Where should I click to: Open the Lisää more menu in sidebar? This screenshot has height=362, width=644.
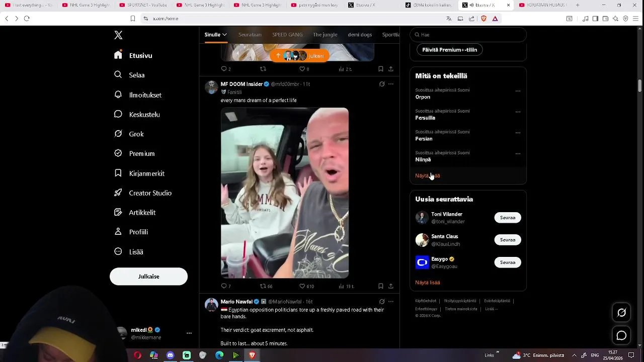coord(129,252)
